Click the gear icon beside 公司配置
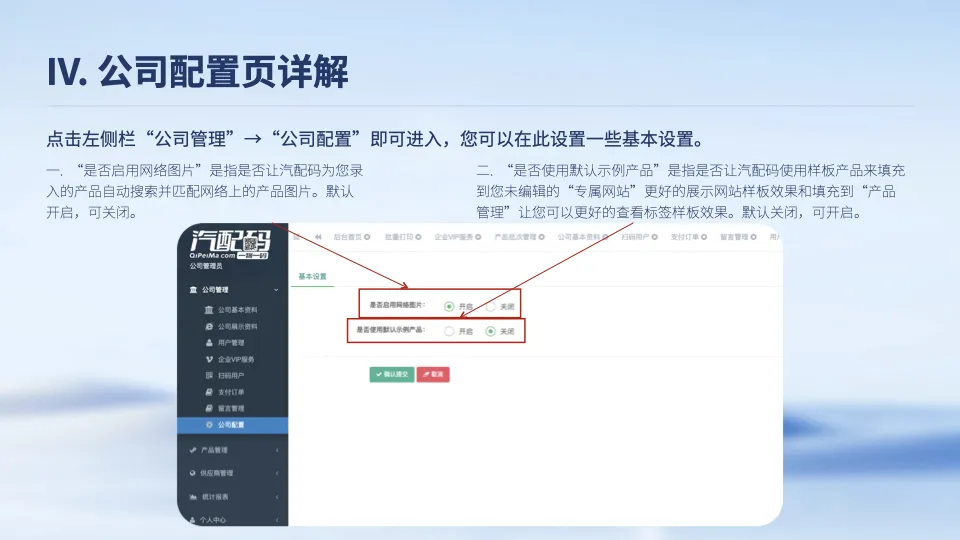 tap(209, 424)
